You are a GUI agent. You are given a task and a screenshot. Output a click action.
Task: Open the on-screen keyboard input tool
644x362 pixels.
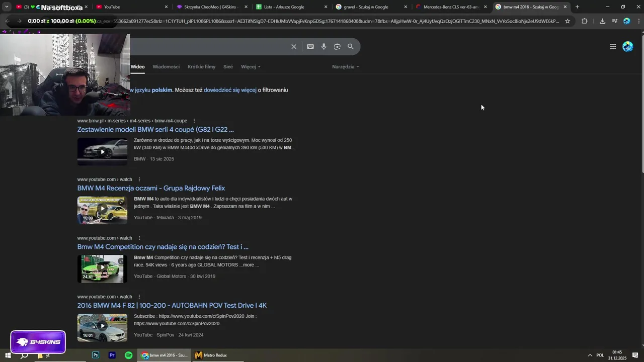coord(310,47)
